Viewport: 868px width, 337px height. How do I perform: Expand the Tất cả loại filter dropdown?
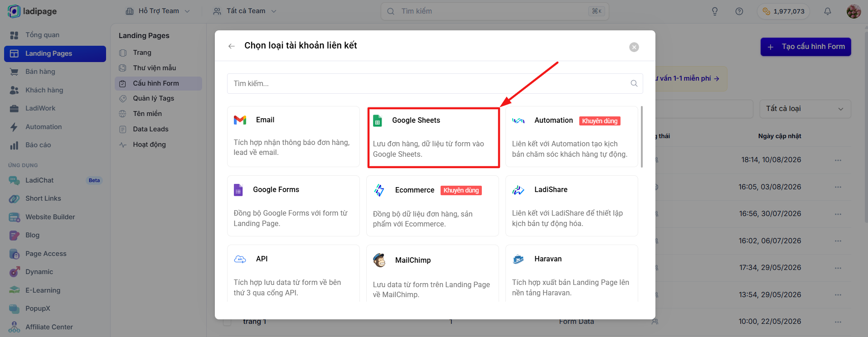pos(805,109)
